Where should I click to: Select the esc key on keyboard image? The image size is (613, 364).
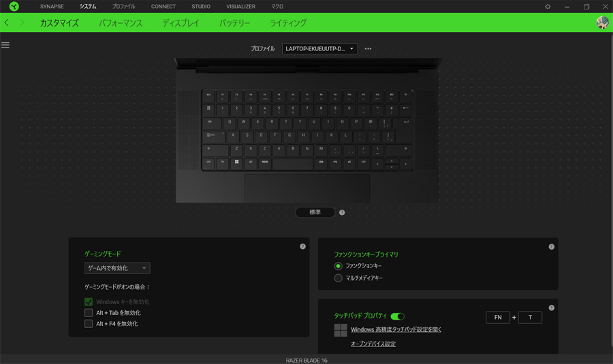208,96
